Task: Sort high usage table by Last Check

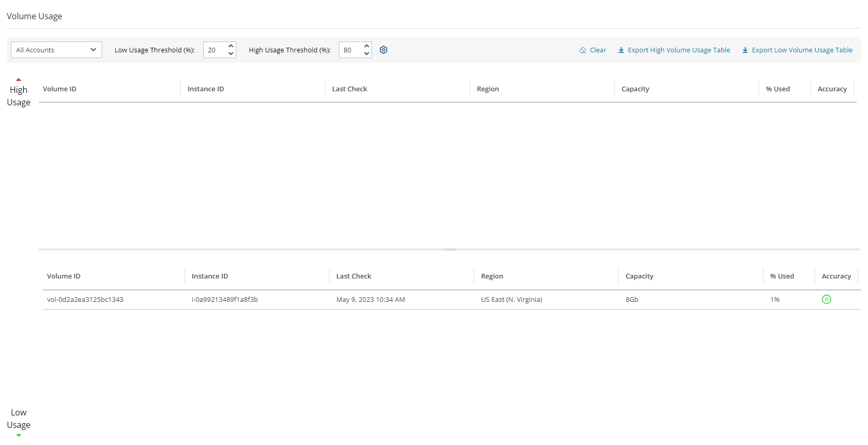Action: tap(349, 89)
